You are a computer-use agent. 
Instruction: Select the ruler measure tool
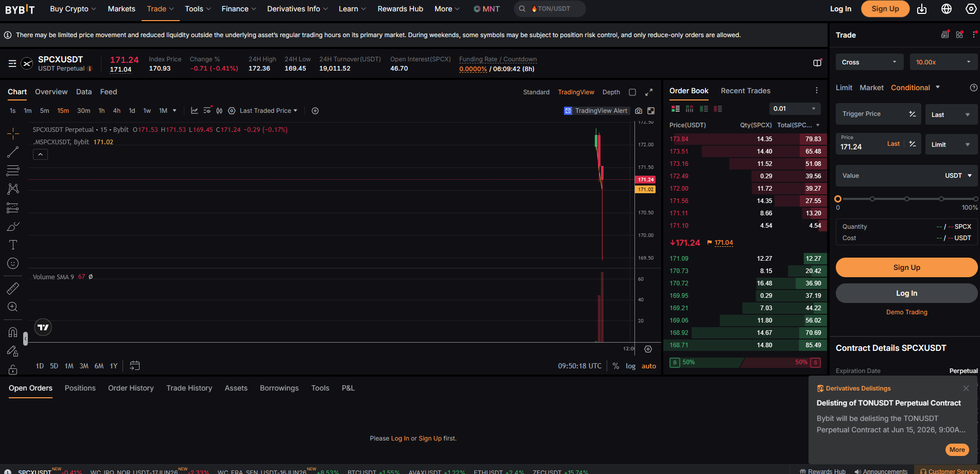[x=13, y=289]
